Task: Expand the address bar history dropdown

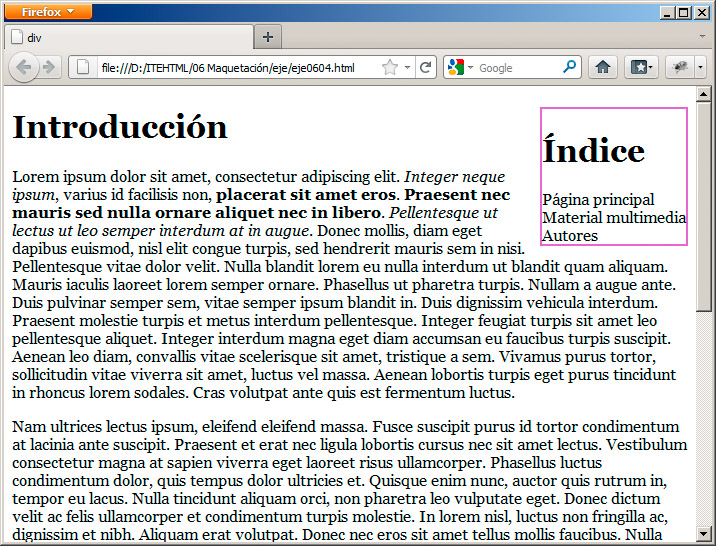Action: (407, 68)
